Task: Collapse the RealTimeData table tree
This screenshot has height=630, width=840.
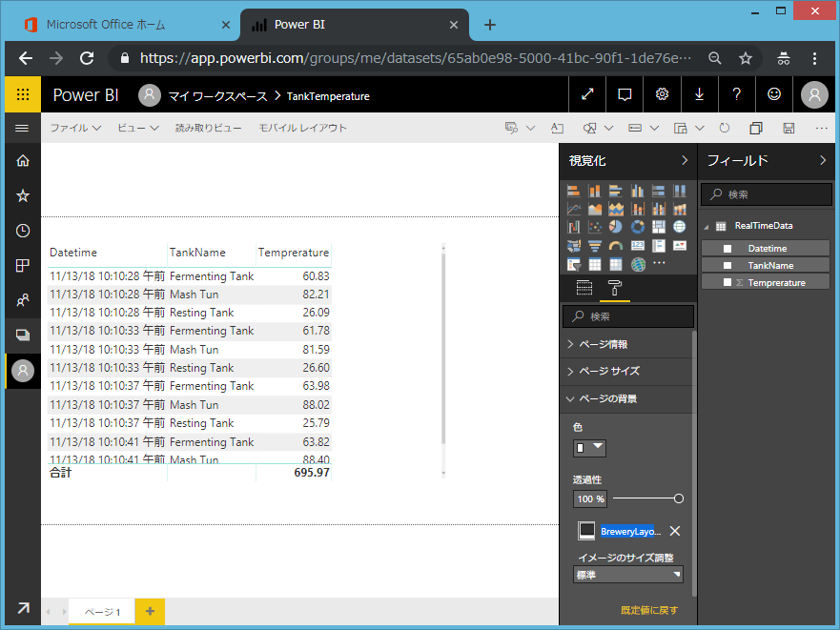Action: coord(707,227)
